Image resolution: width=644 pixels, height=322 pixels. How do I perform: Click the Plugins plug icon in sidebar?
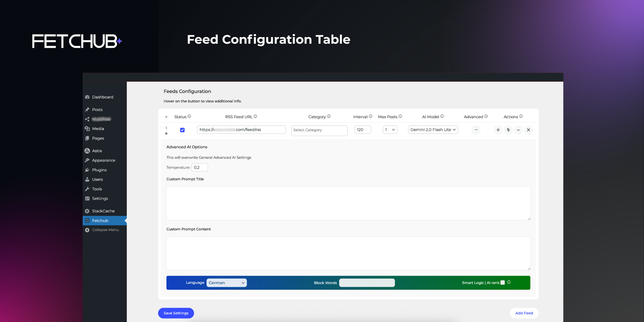coord(87,170)
